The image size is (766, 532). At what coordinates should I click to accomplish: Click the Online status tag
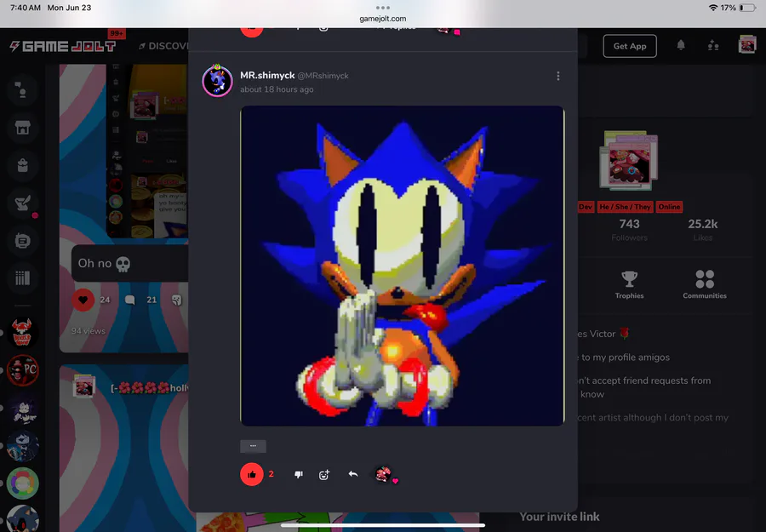669,207
